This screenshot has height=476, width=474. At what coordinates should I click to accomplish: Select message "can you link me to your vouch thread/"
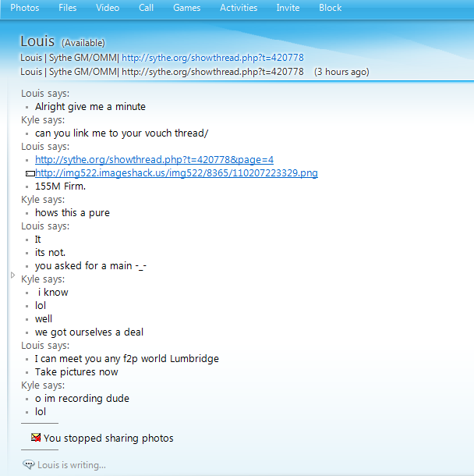[x=122, y=133]
